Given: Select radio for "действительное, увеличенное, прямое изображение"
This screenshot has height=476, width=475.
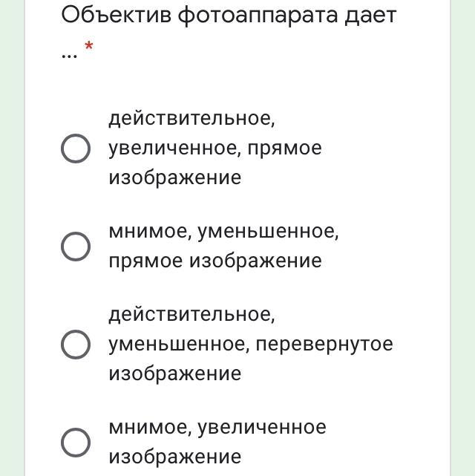Looking at the screenshot, I should coord(75,149).
